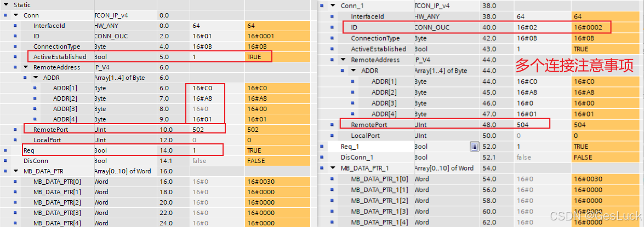Collapse the Conn structure
644x227 pixels.
tap(15, 15)
